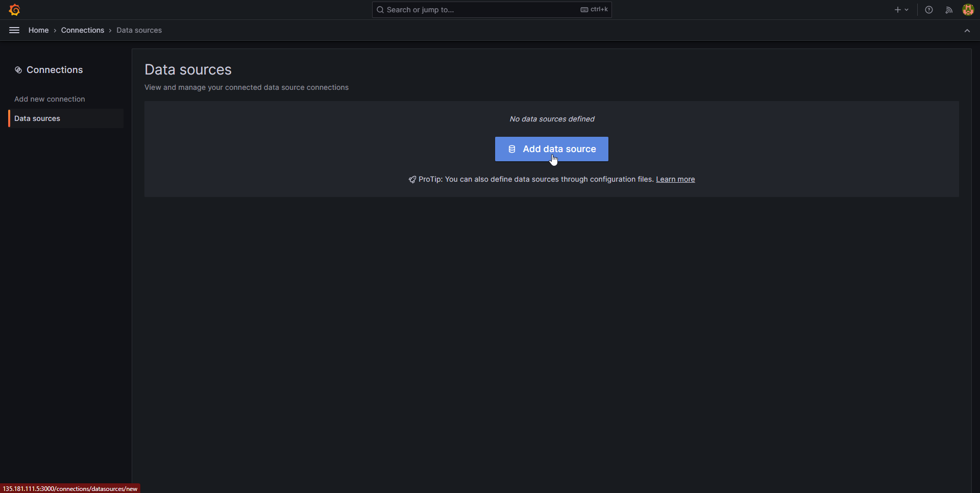Open the help menu icon
980x493 pixels.
(929, 10)
